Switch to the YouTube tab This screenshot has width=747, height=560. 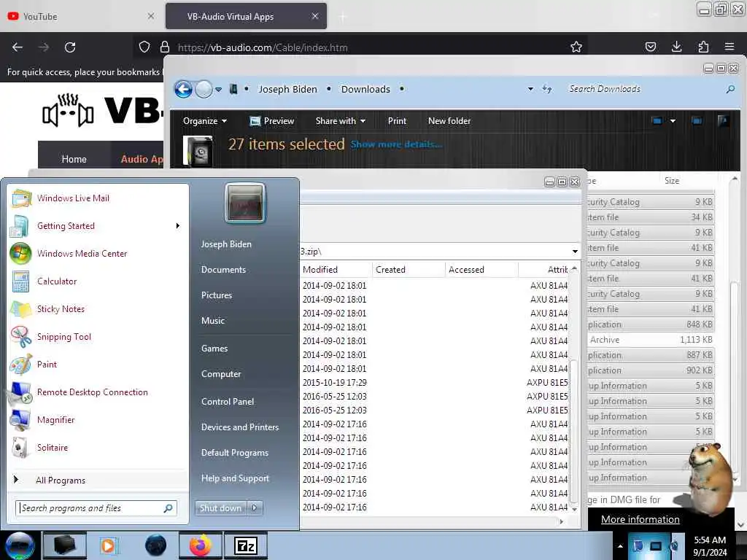click(x=81, y=16)
